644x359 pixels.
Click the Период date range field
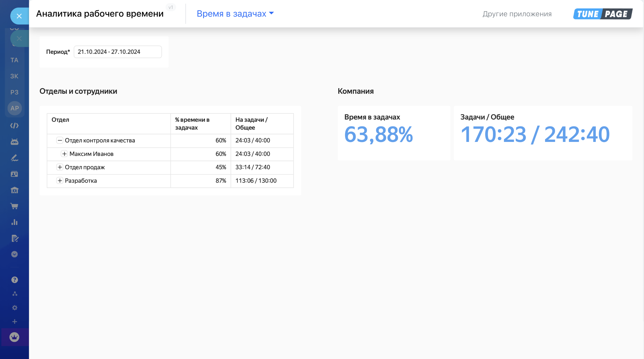point(118,52)
